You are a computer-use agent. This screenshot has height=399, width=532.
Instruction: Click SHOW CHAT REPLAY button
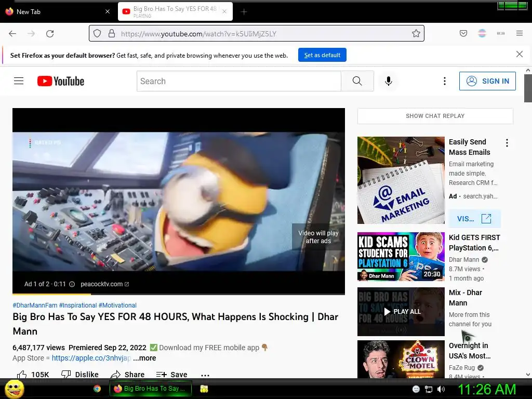click(435, 116)
